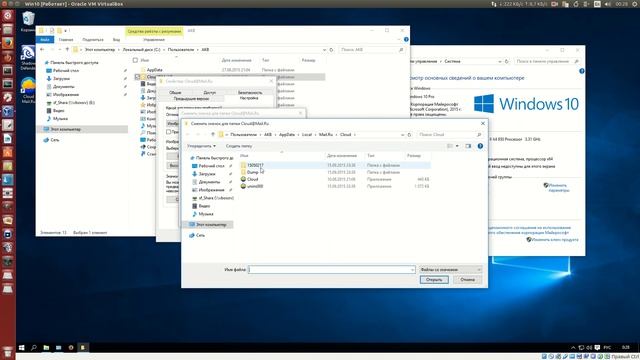Click Windows taskbar volume icon
The width and height of the screenshot is (640, 360).
589,347
